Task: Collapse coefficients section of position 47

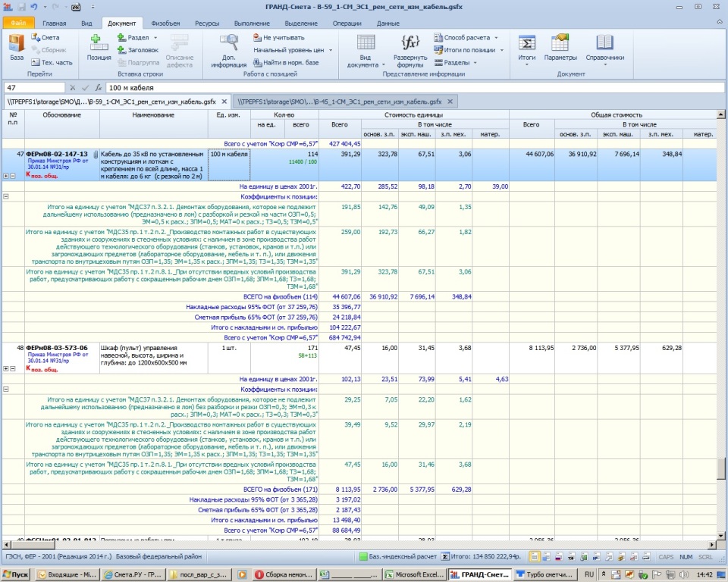Action: tap(7, 196)
